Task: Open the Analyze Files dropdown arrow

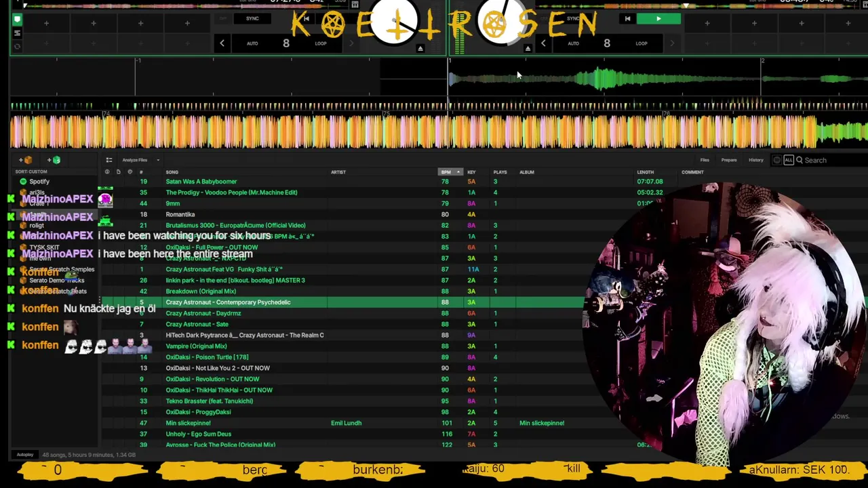Action: [x=158, y=160]
